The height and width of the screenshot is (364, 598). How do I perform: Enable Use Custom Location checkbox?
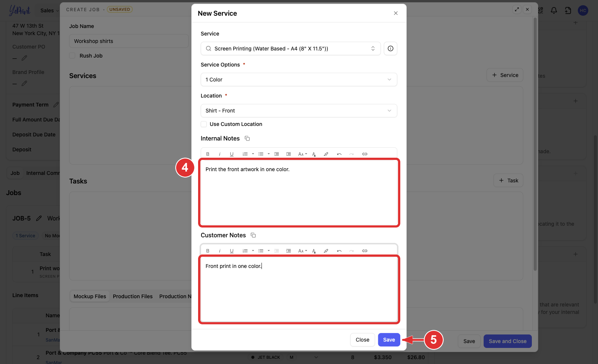click(x=204, y=124)
